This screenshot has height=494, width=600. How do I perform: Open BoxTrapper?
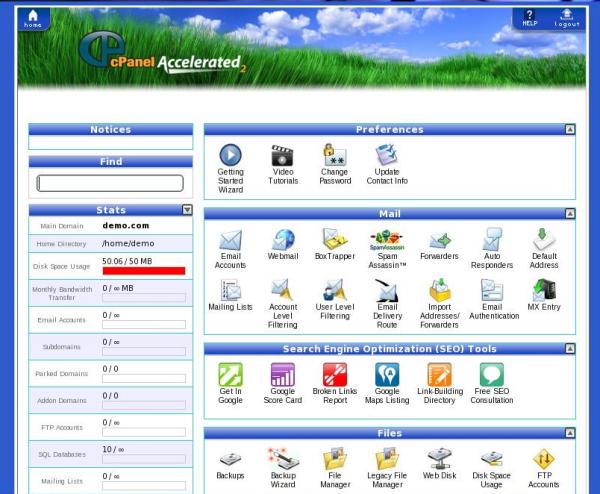click(x=335, y=245)
